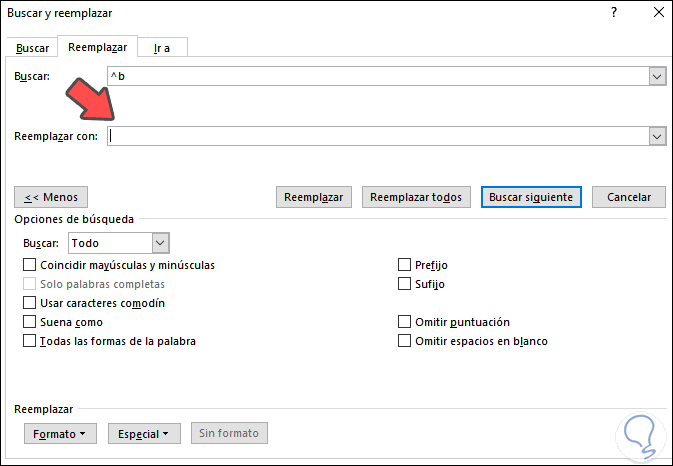
Task: Click the Buscar text field containing ^b
Action: pos(378,76)
